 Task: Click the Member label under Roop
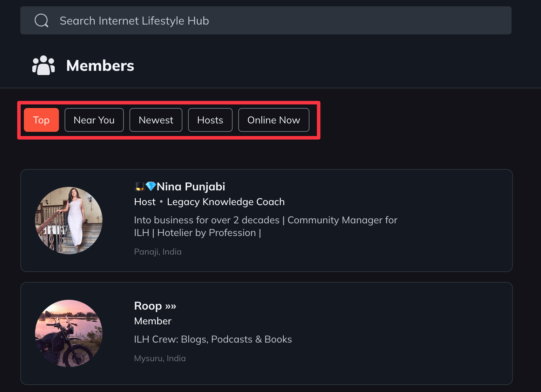point(153,321)
